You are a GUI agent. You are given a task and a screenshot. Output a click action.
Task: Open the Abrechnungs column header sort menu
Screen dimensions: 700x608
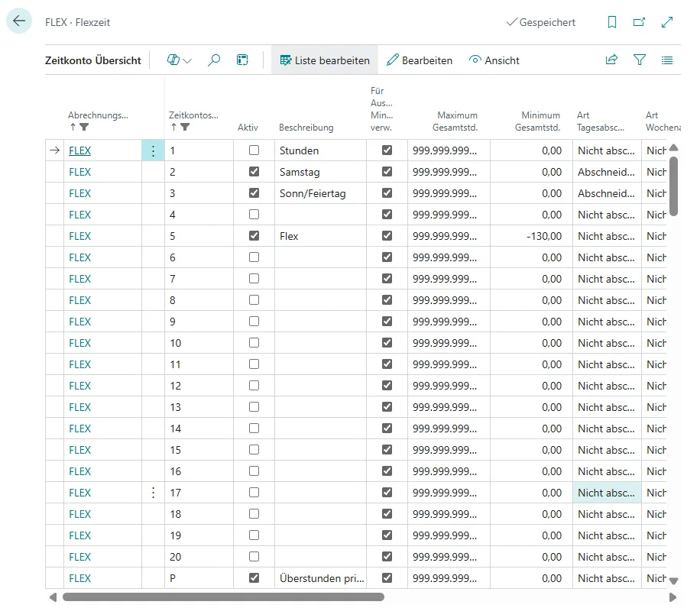[x=98, y=116]
